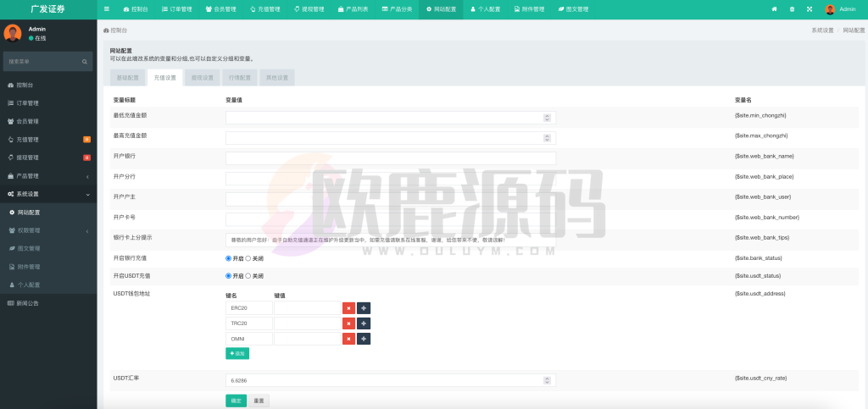The image size is (868, 409).
Task: Click the 银行卡上分提示 text field
Action: 391,240
